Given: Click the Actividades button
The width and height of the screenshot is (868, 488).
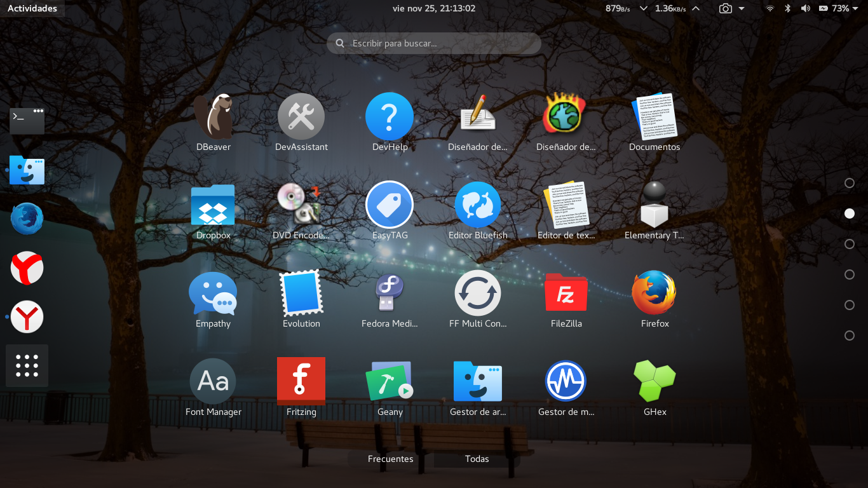Looking at the screenshot, I should tap(32, 8).
